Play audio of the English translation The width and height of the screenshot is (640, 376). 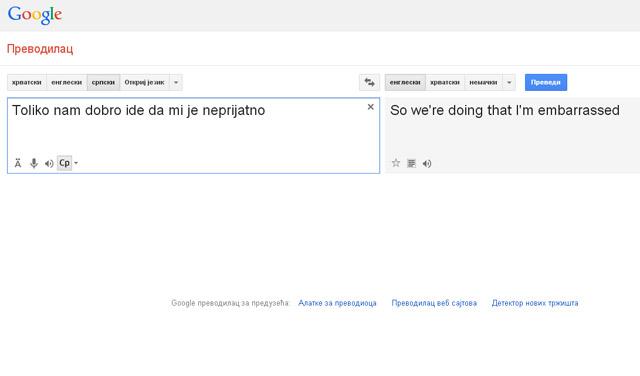(427, 164)
